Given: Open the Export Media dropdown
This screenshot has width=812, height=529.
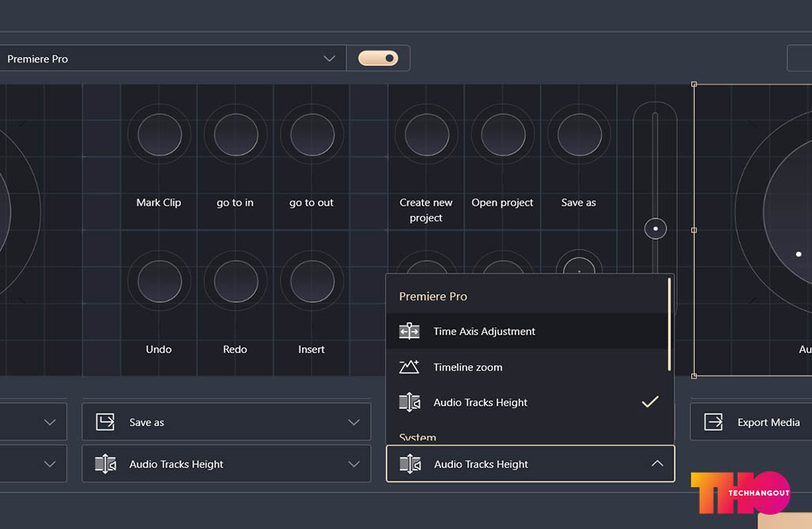Looking at the screenshot, I should point(751,421).
